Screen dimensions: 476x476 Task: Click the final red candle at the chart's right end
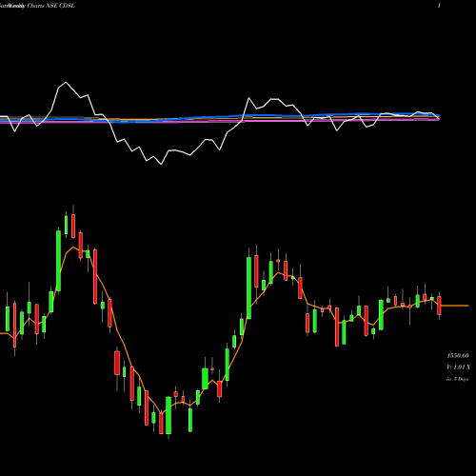(439, 306)
